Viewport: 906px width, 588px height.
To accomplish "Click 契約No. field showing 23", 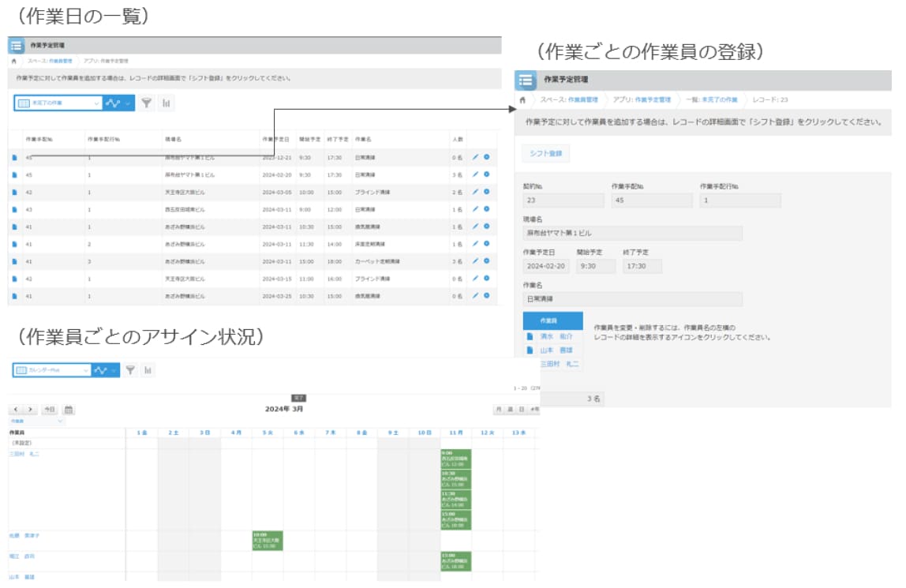I will [x=563, y=200].
